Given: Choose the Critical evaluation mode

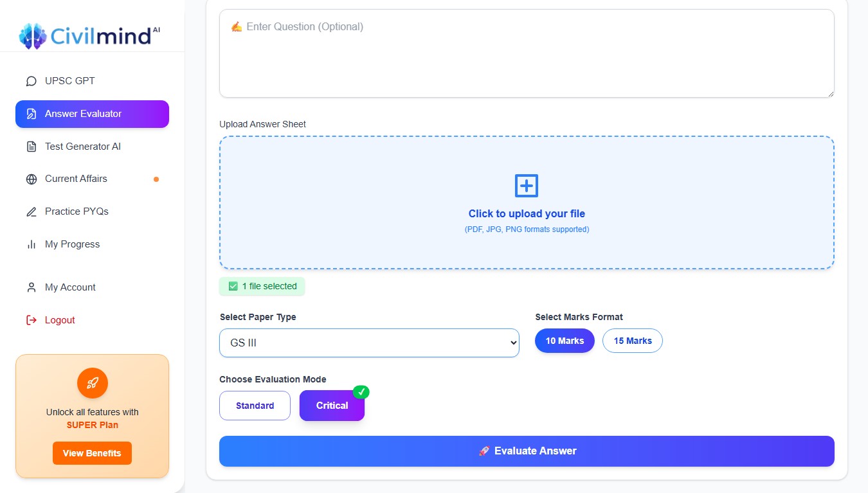Looking at the screenshot, I should tap(332, 406).
